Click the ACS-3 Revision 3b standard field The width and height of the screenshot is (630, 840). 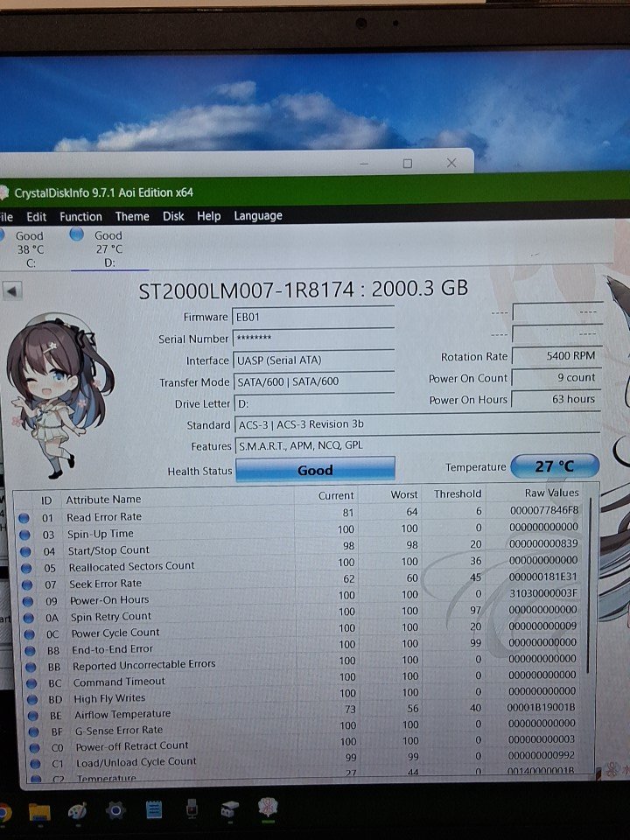pos(416,424)
